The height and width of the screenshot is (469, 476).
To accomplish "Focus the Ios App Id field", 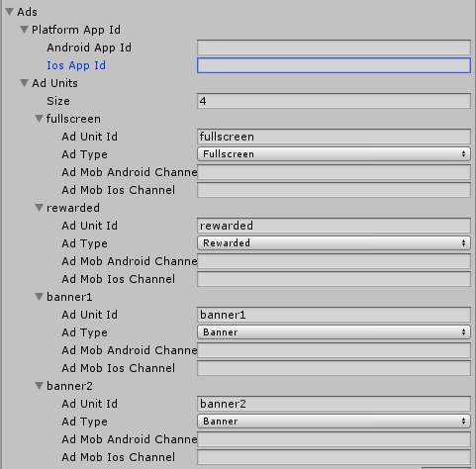I will click(x=333, y=65).
